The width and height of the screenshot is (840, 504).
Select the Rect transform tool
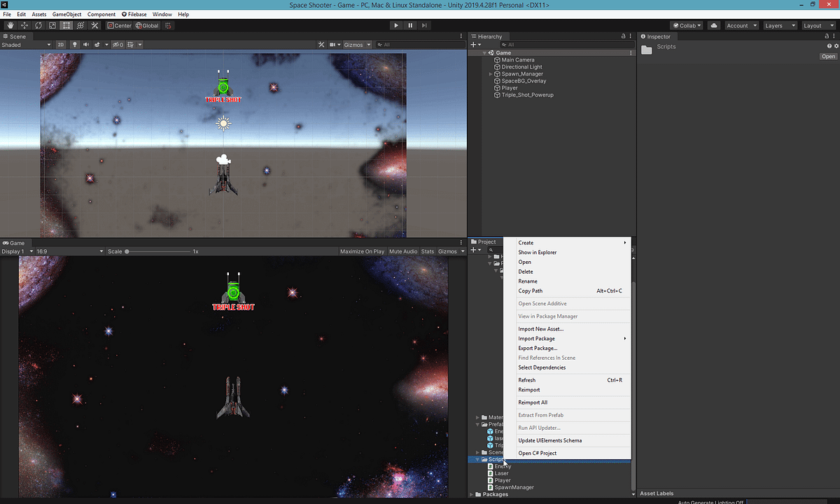click(x=66, y=25)
